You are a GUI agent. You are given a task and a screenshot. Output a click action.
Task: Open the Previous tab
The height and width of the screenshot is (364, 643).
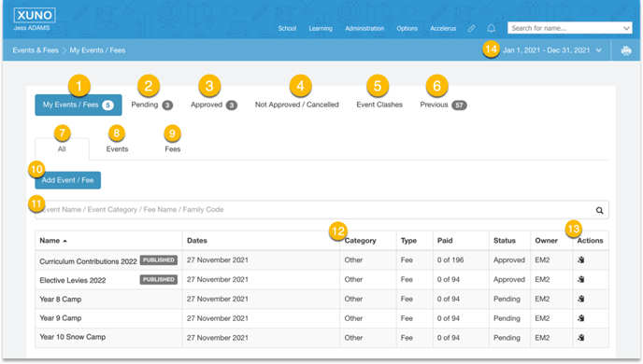click(443, 105)
